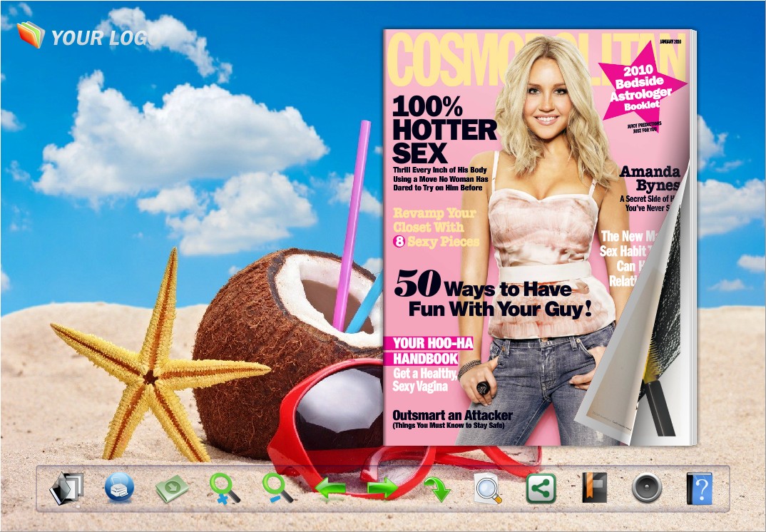
Task: Open help with the question-mark book
Action: pyautogui.click(x=700, y=488)
